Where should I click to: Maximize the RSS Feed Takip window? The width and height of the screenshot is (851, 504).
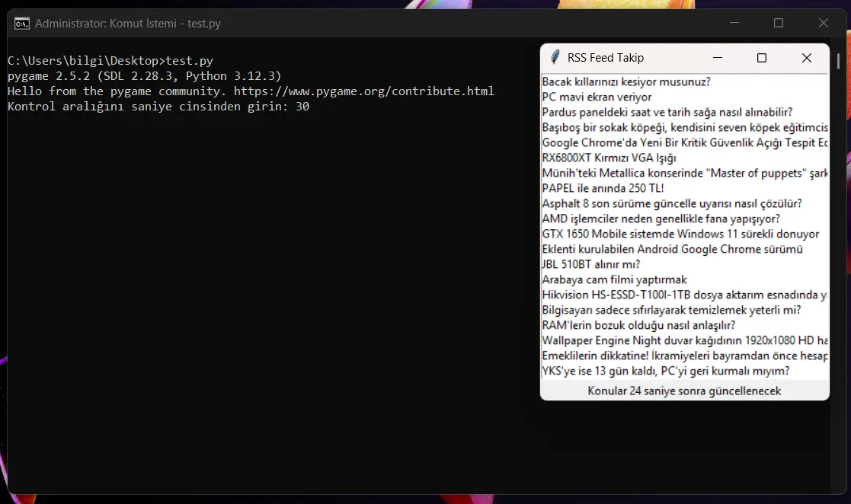tap(762, 58)
